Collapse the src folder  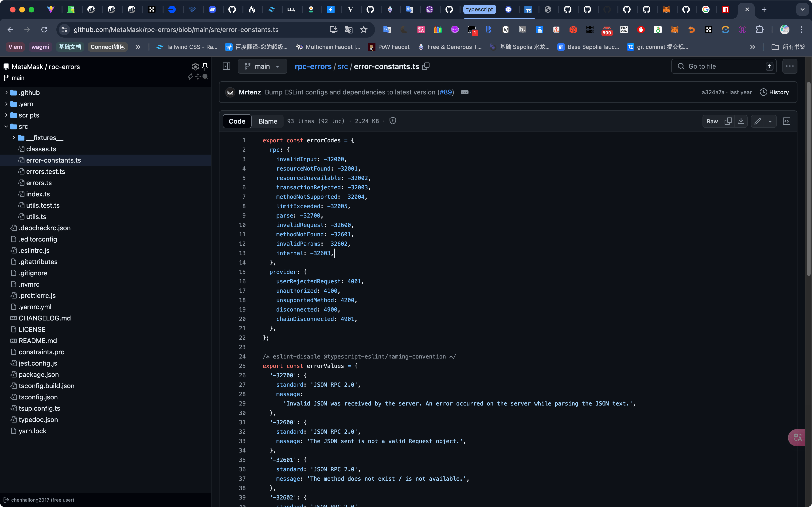(x=6, y=126)
